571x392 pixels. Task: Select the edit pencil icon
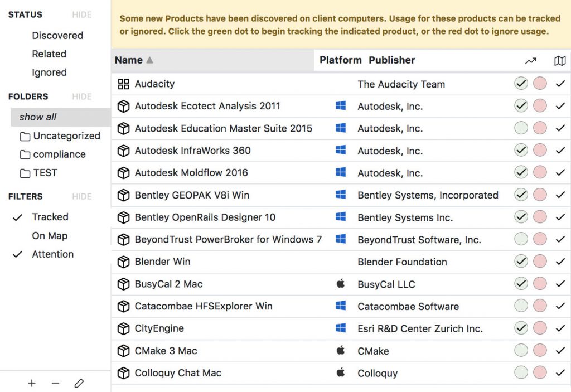tap(79, 383)
